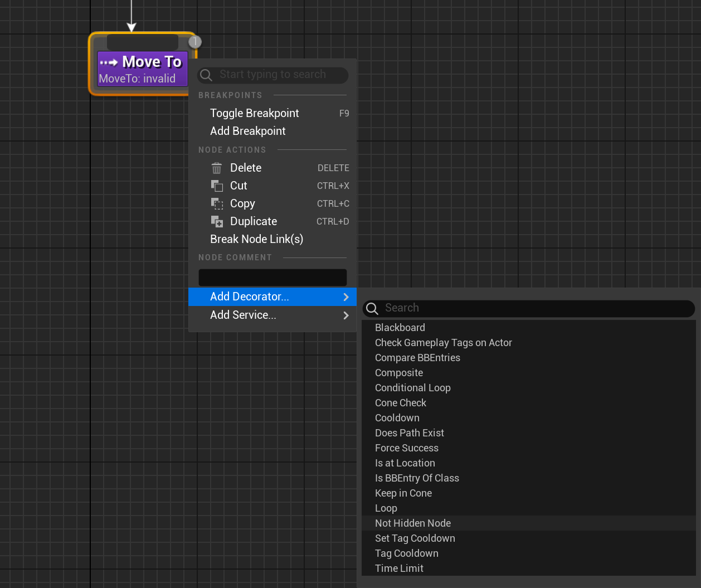The height and width of the screenshot is (588, 701).
Task: Focus the decorator Search box
Action: click(535, 308)
